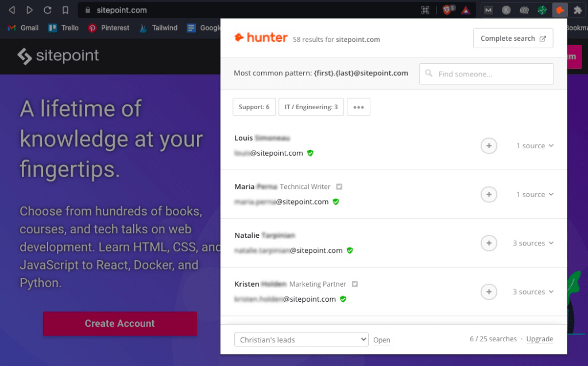Save Natalie as a lead using plus

[x=488, y=244]
